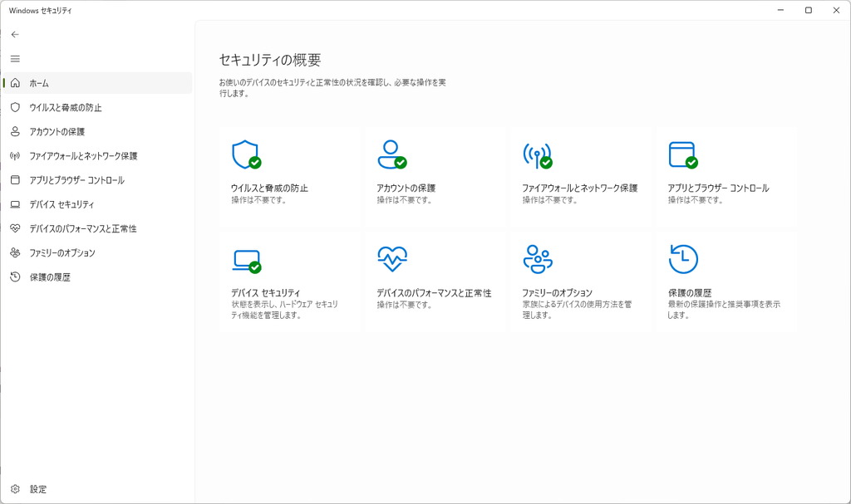Minimize the Windows セキュリティ window
This screenshot has width=851, height=504.
(x=780, y=10)
